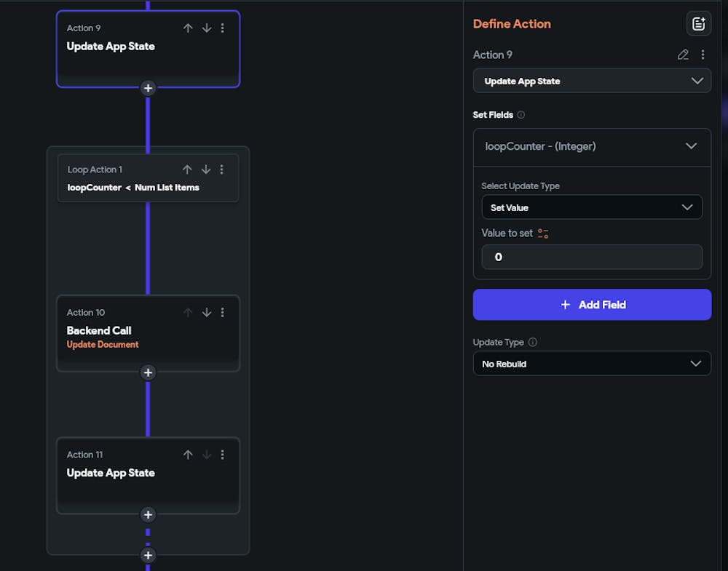Open the kebab menu on the Action 9 card

click(x=222, y=28)
